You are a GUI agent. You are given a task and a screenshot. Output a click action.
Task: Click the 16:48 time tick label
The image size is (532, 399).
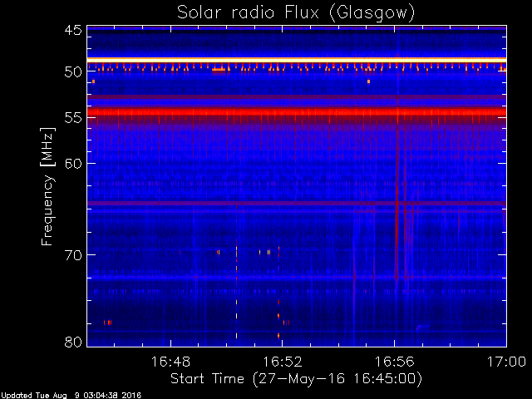pyautogui.click(x=170, y=362)
